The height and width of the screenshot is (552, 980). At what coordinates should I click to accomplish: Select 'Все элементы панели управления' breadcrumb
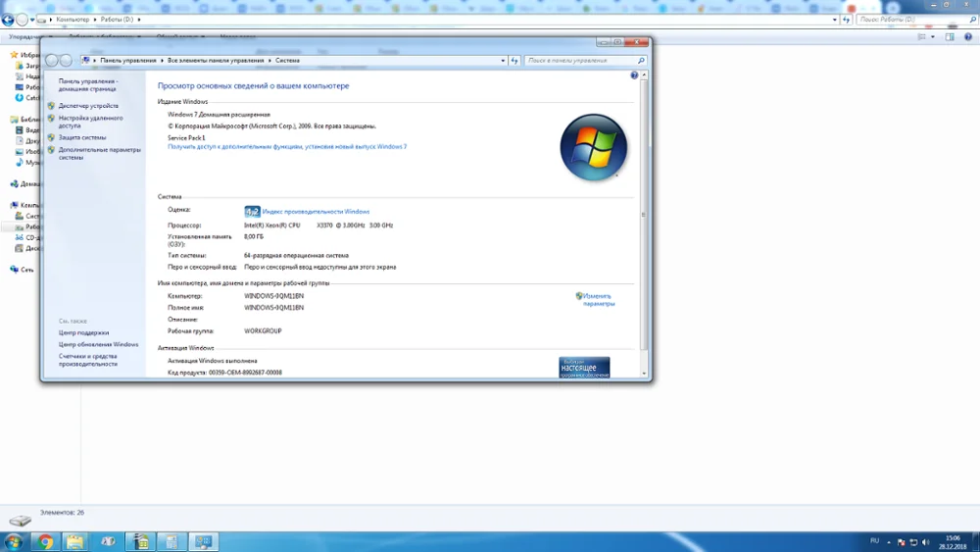tap(215, 61)
